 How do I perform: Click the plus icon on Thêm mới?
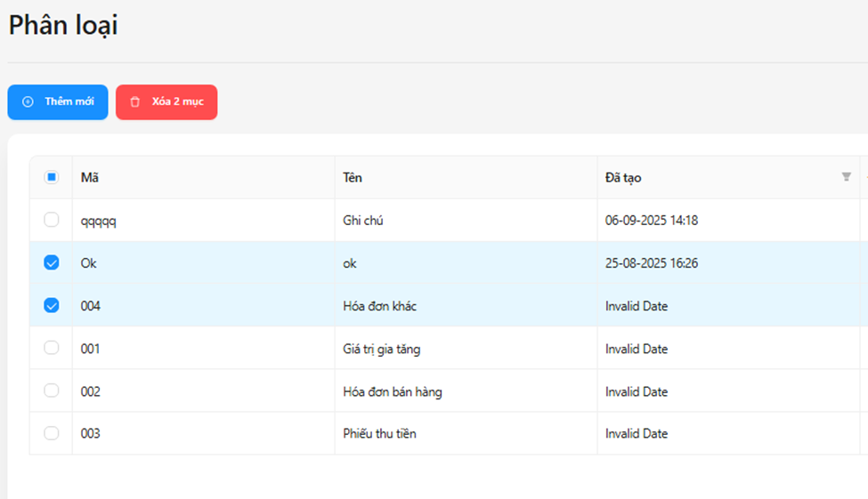[x=28, y=102]
